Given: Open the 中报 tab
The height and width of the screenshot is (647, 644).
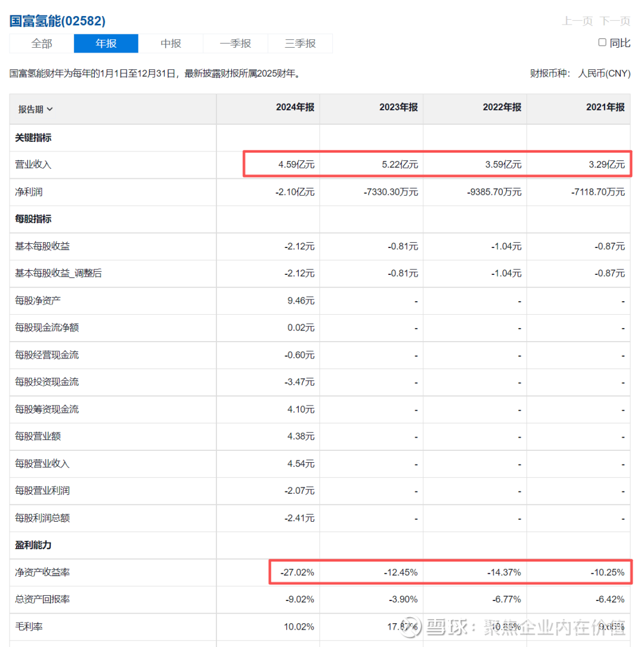Looking at the screenshot, I should click(x=171, y=44).
